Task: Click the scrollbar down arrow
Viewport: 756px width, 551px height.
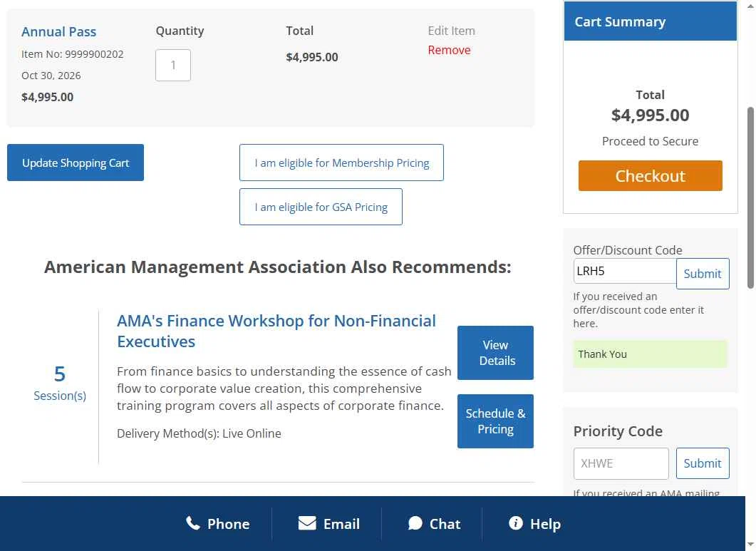Action: point(750,545)
